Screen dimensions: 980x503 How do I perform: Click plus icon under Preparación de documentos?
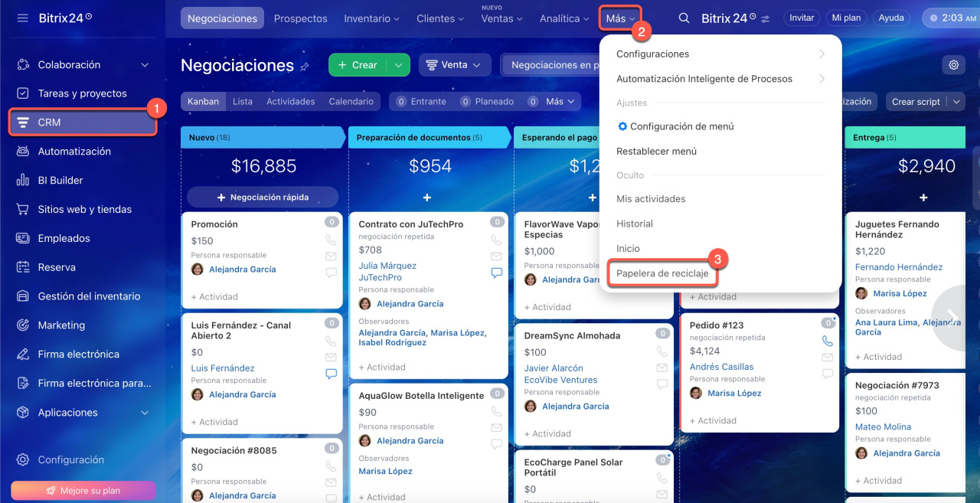(x=426, y=198)
